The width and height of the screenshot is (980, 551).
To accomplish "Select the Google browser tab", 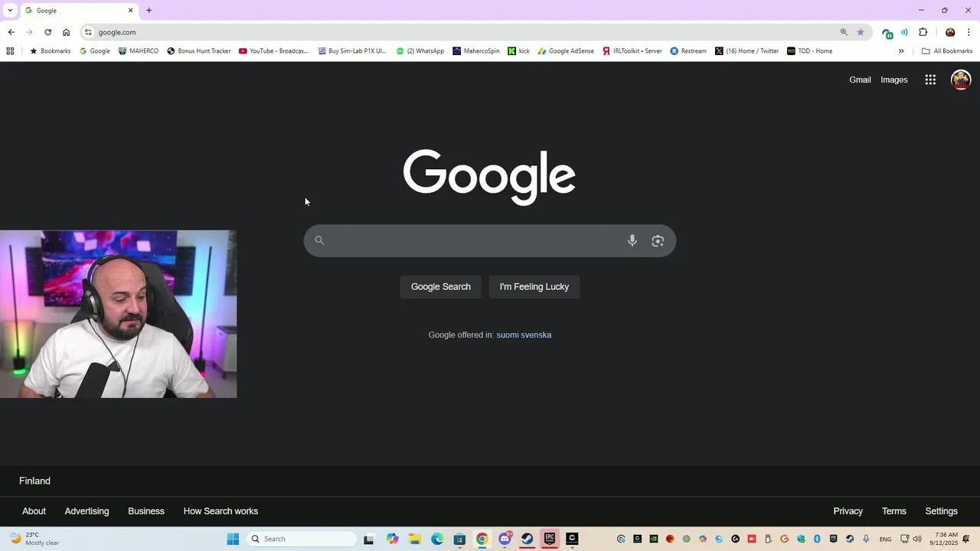I will pyautogui.click(x=79, y=11).
